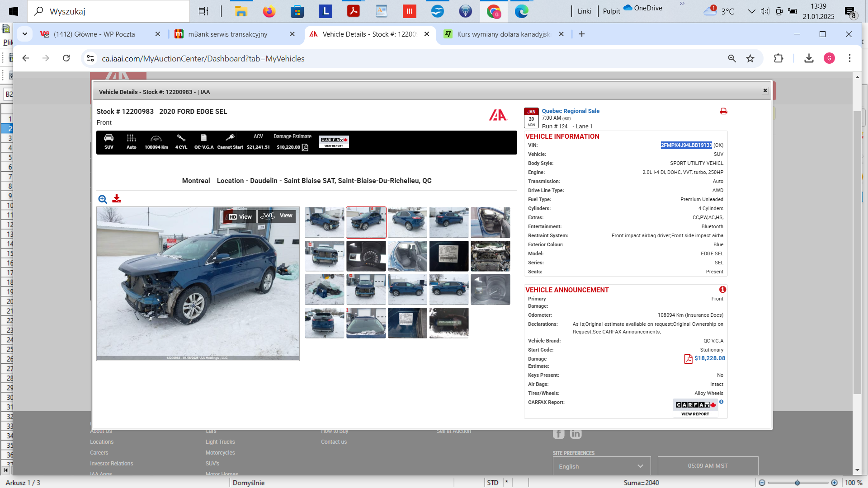Select the first front-left car thumbnail
The image size is (868, 488).
click(325, 222)
